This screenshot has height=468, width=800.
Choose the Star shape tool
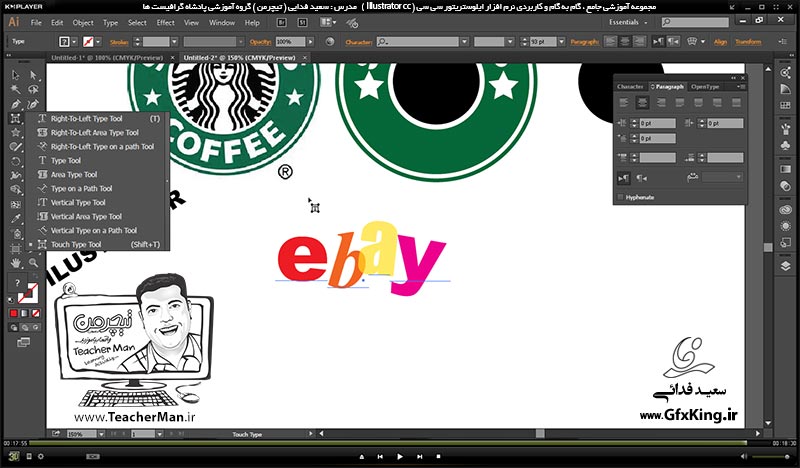(16, 133)
